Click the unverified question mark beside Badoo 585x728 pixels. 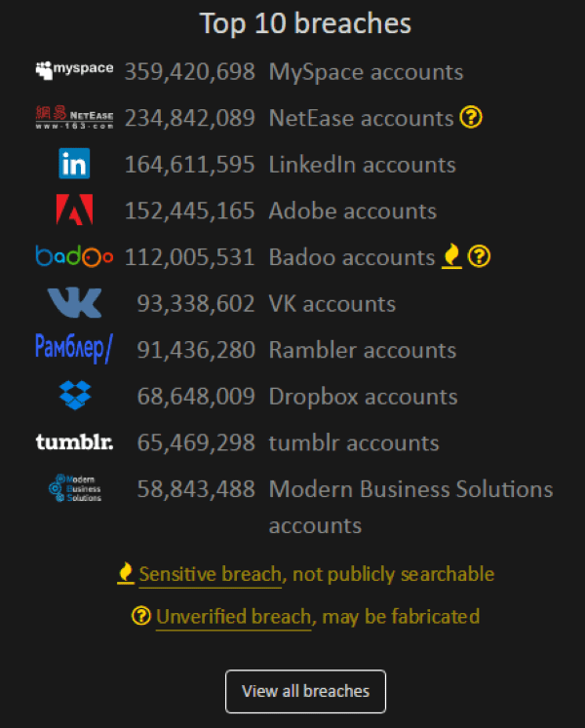[x=479, y=256]
